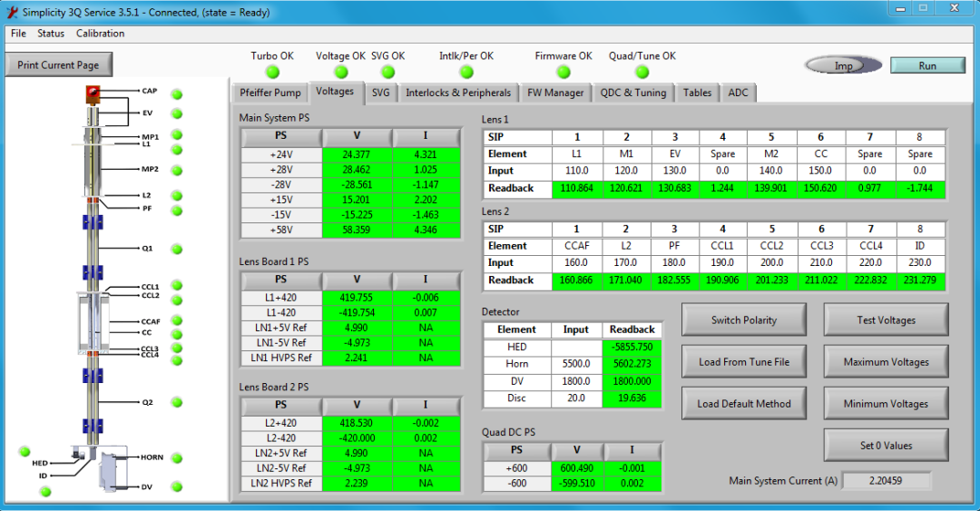
Task: Click Main System Current value 2.20459
Action: point(886,480)
